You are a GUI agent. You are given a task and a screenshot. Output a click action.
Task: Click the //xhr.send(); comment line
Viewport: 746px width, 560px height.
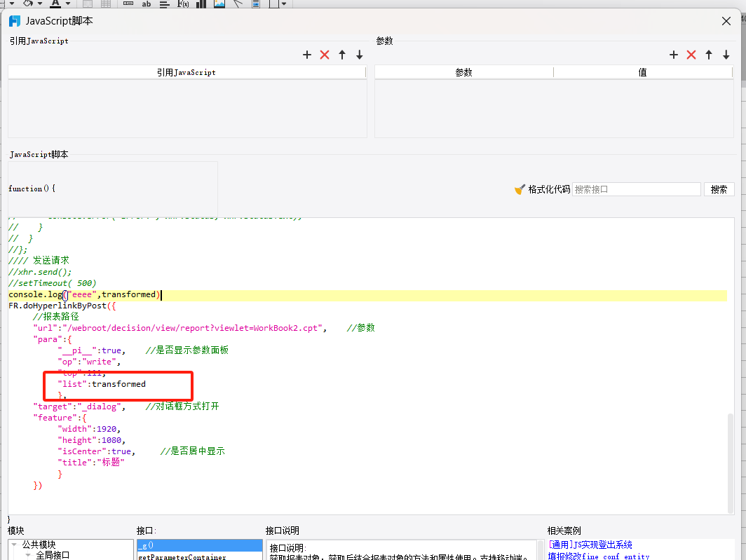pyautogui.click(x=40, y=272)
